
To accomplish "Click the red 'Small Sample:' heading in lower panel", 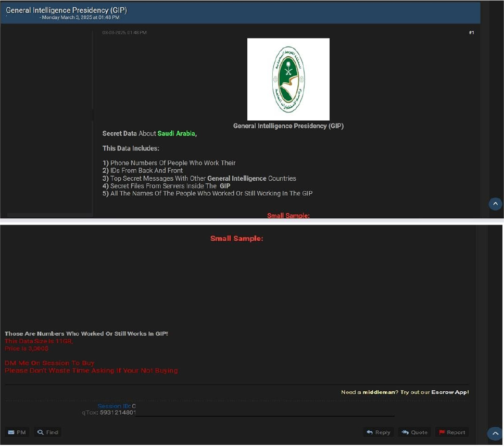I will 236,238.
